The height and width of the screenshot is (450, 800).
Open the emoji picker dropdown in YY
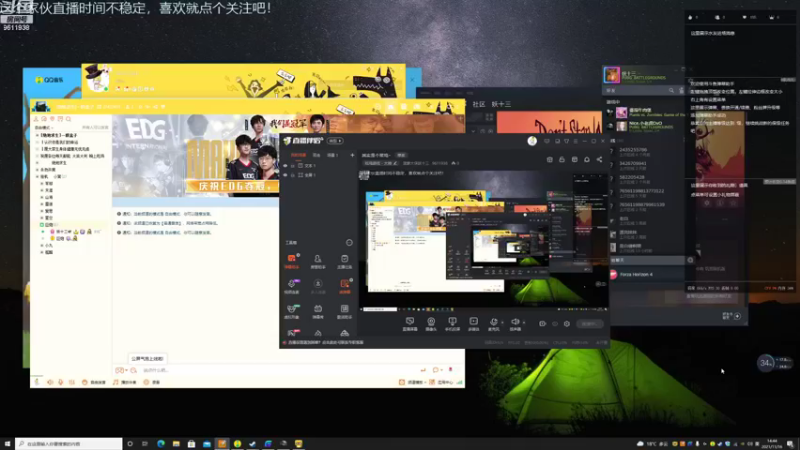121,370
